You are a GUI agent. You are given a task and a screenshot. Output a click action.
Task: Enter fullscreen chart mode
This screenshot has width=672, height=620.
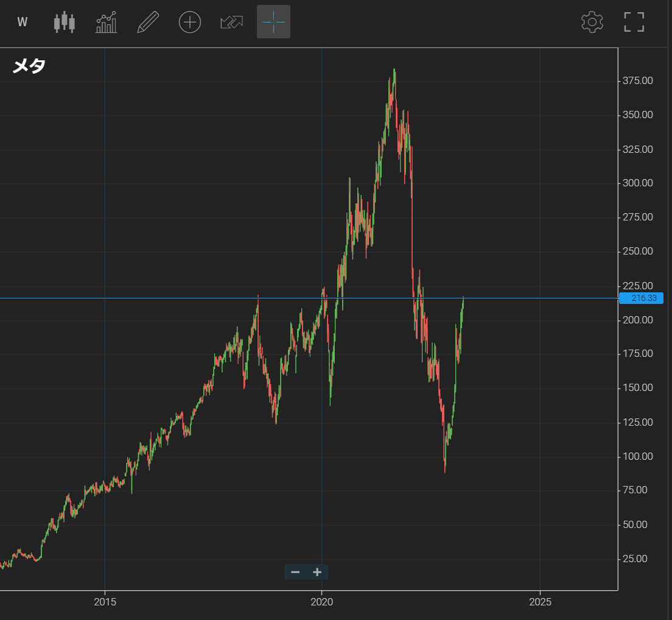[x=634, y=23]
